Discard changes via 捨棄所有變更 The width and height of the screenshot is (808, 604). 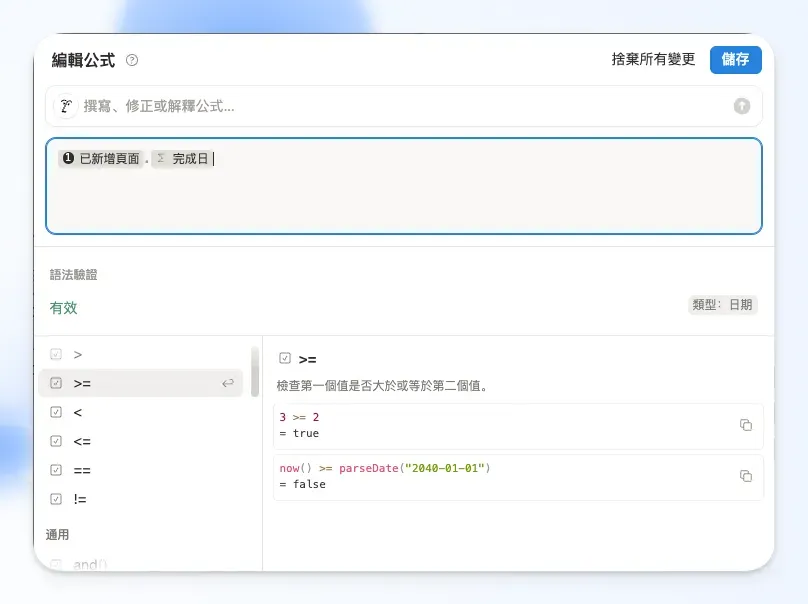tap(653, 59)
